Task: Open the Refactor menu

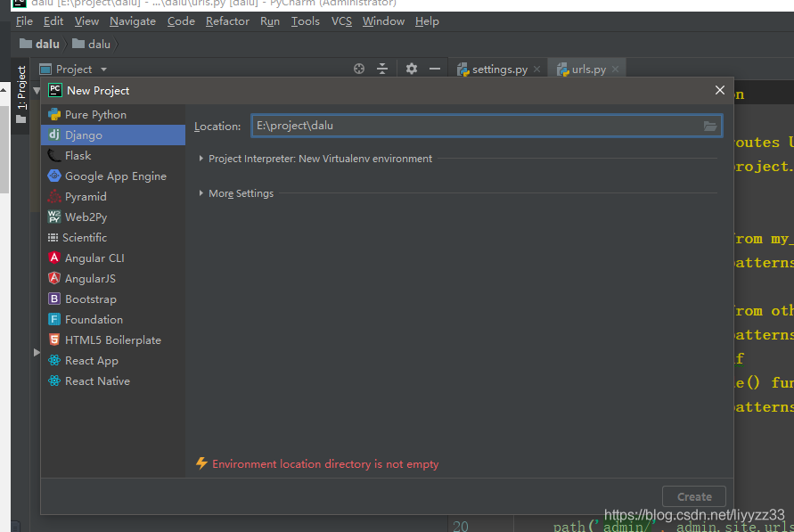Action: [227, 21]
